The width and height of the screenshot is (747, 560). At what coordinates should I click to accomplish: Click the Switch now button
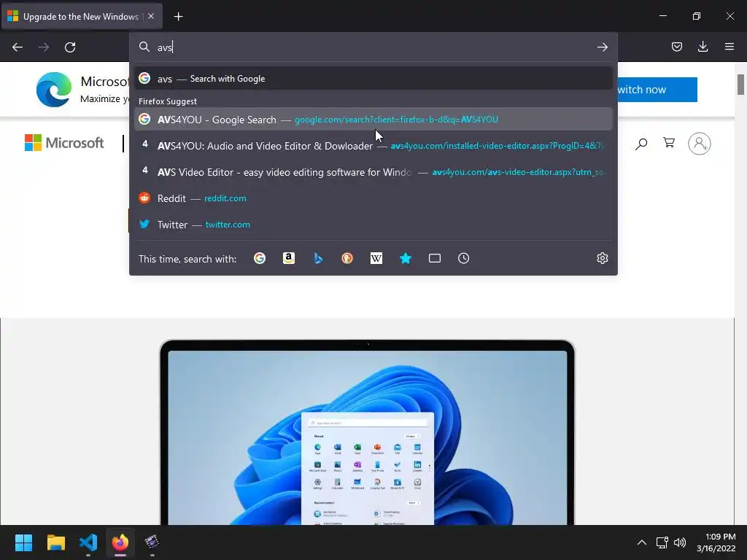pos(657,90)
